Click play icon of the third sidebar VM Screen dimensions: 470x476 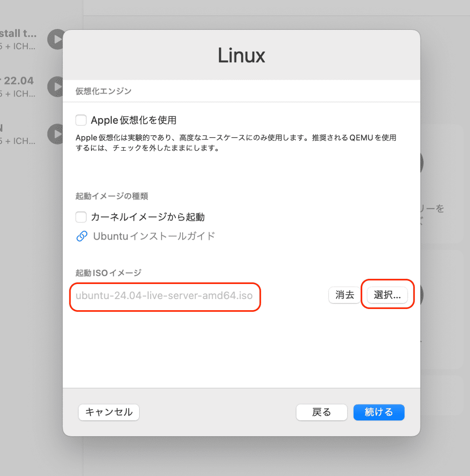coord(56,134)
